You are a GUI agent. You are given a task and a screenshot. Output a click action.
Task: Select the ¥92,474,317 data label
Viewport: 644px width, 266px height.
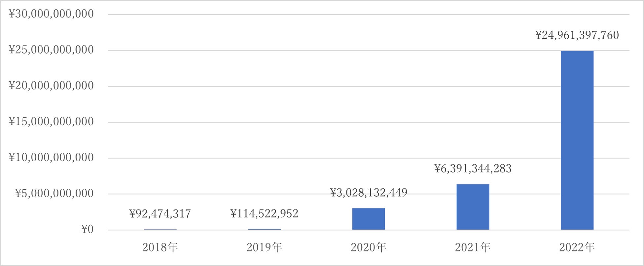[160, 214]
